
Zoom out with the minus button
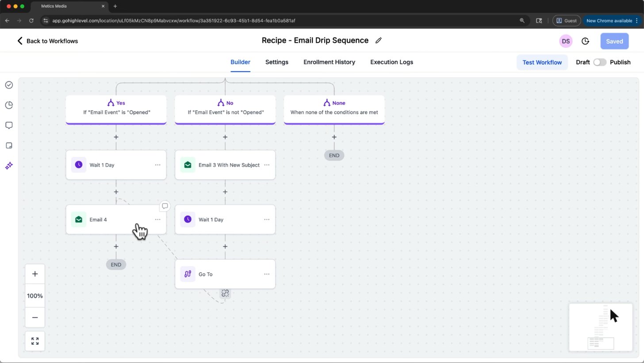click(35, 317)
